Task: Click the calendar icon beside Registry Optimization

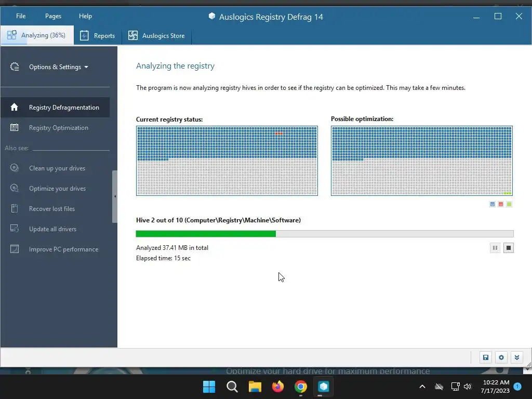Action: [x=14, y=128]
